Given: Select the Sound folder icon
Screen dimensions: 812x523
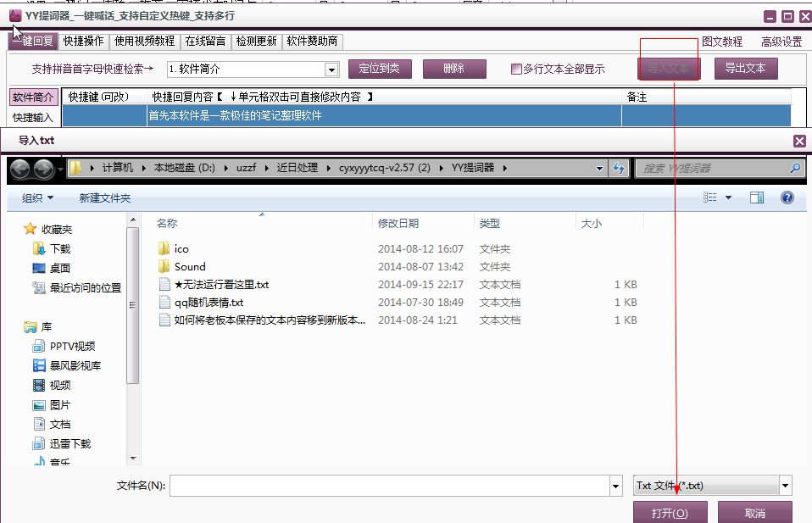Looking at the screenshot, I should [164, 267].
